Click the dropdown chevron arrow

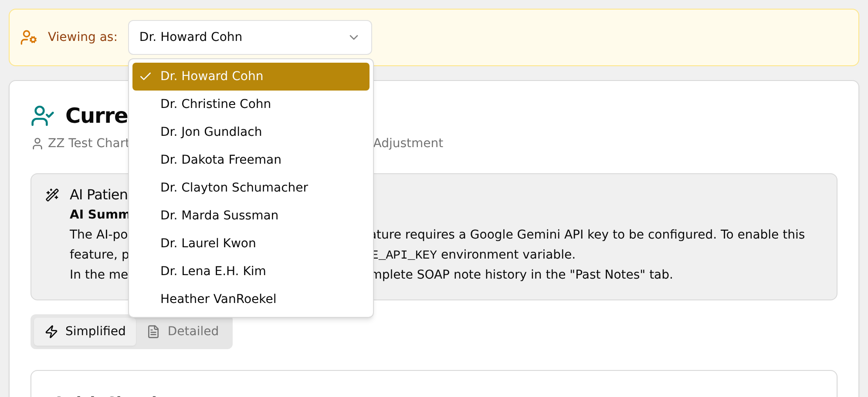pyautogui.click(x=354, y=37)
